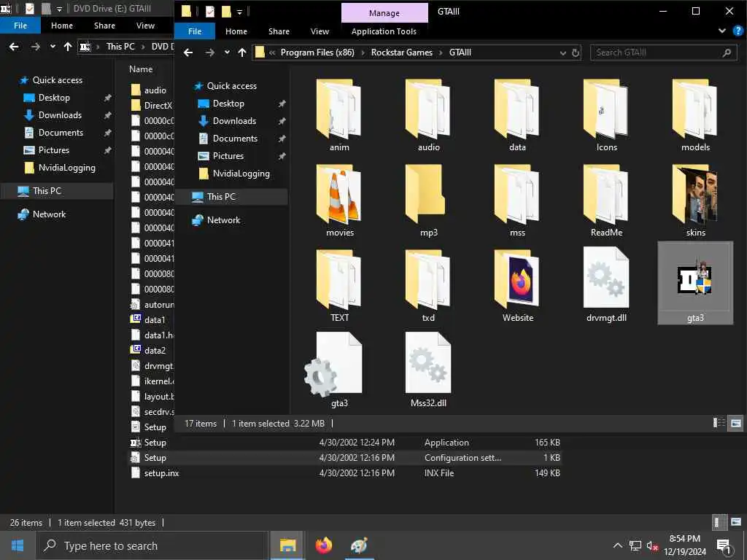Open NvidiaLogging in GTAIII navigation pane
The image size is (747, 560).
[241, 174]
